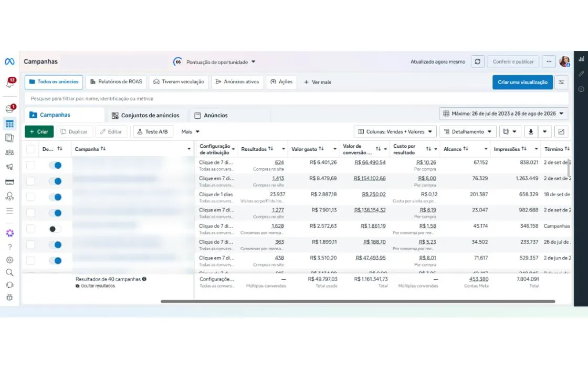The height and width of the screenshot is (368, 588).
Task: Select the Todos os anúncios view
Action: (x=54, y=82)
